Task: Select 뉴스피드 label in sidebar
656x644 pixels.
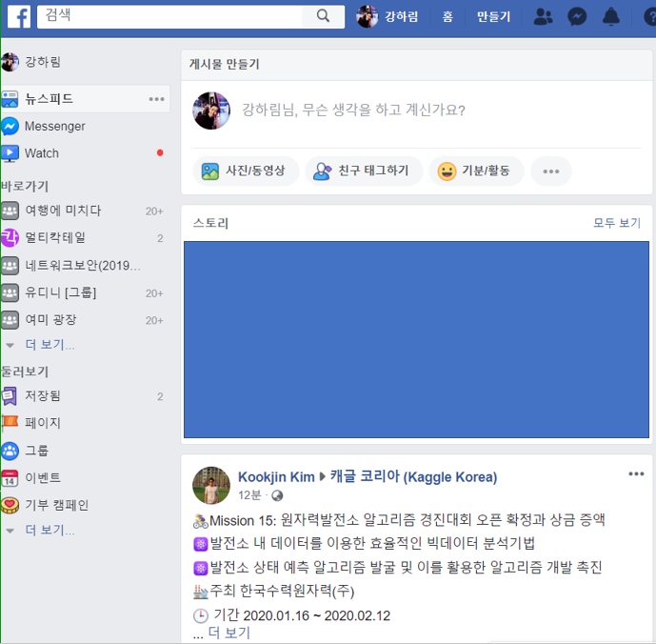Action: [49, 99]
